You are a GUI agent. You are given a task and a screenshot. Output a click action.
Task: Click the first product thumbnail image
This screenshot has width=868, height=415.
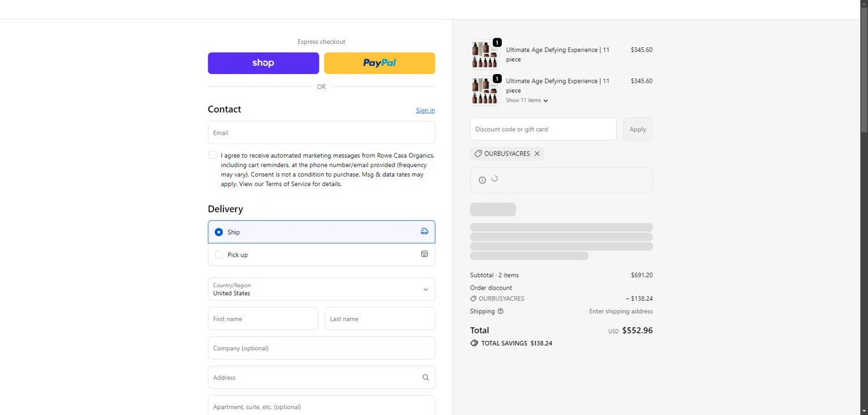484,55
